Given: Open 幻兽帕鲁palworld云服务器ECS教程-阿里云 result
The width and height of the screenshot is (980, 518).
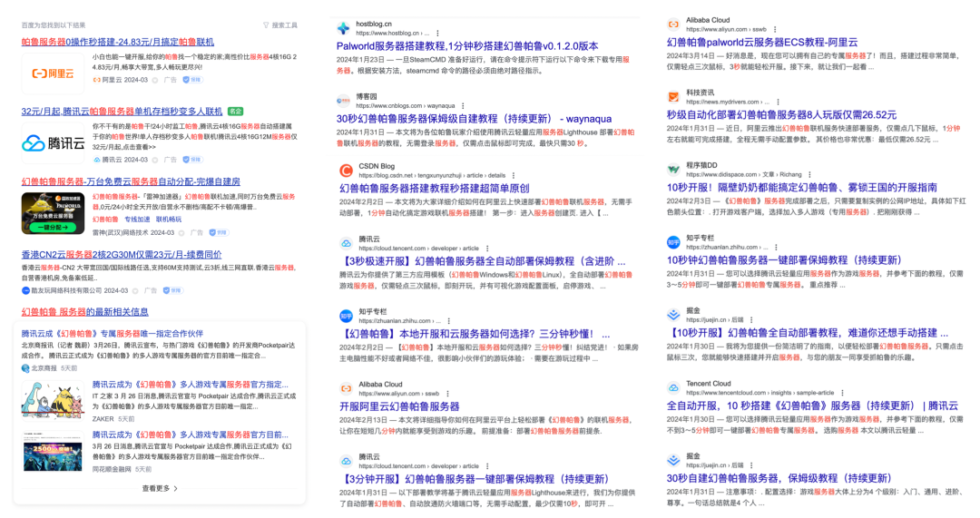Looking at the screenshot, I should coord(762,43).
